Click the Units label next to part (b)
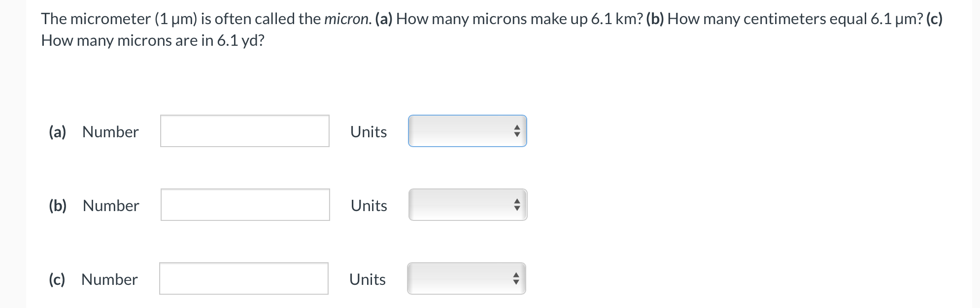This screenshot has height=308, width=980. (x=368, y=206)
